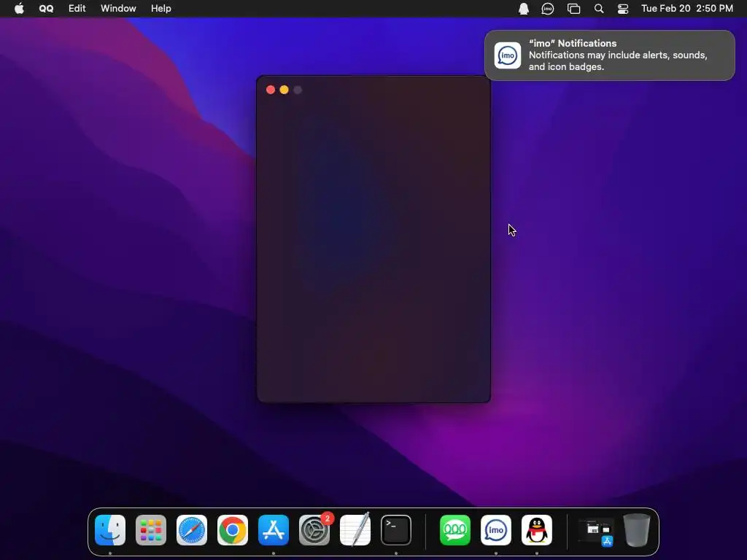Open Terminal from the Dock

click(x=396, y=530)
